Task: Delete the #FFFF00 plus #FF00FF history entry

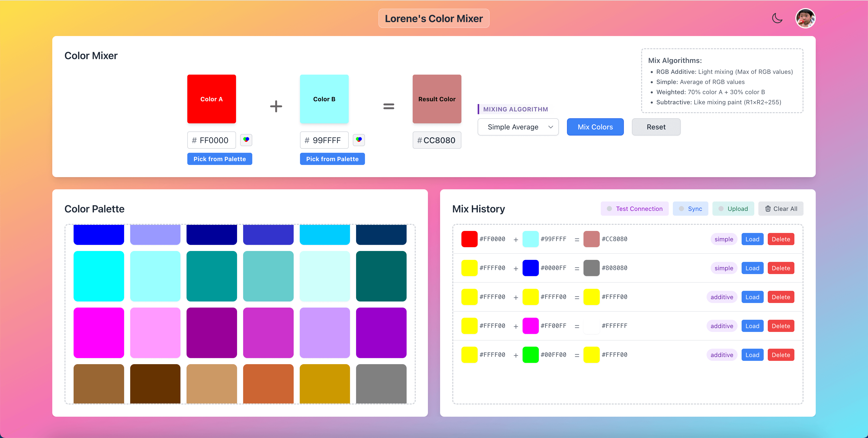Action: (780, 326)
